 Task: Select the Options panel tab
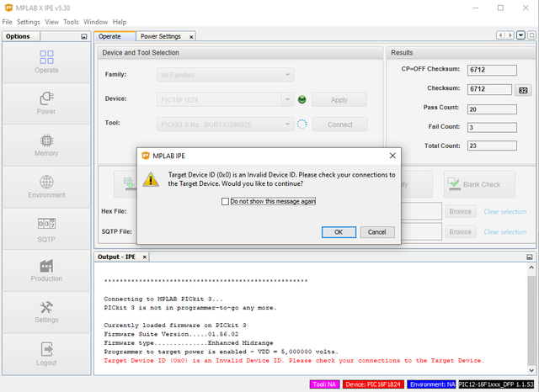[21, 36]
